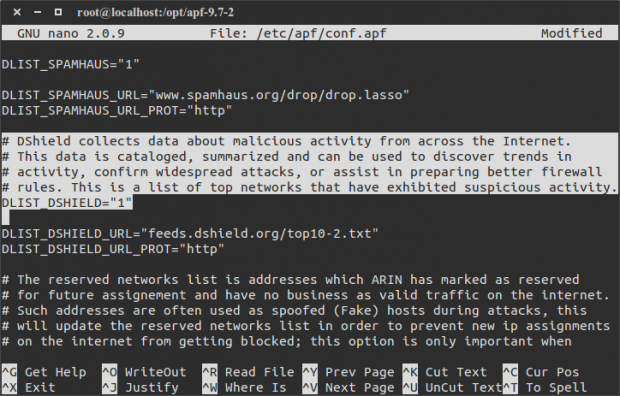Click comment 'on the internet from getting blocked'
620x396 pixels.
tap(286, 342)
